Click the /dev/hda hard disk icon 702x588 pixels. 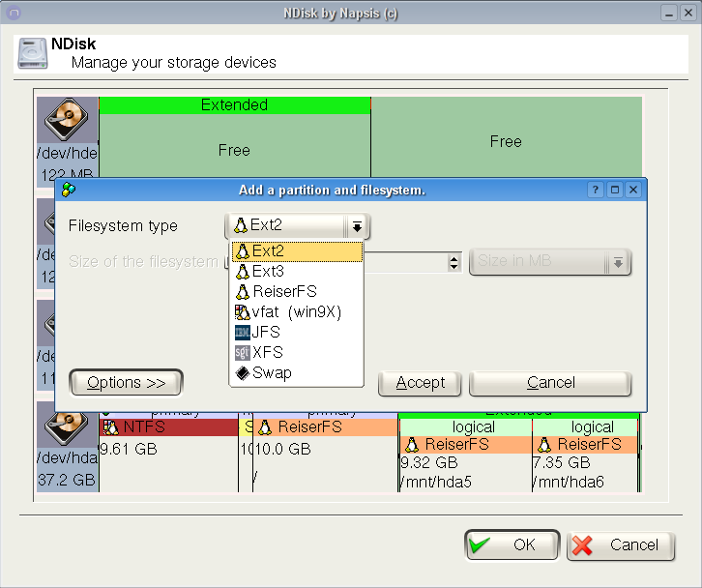tap(68, 427)
